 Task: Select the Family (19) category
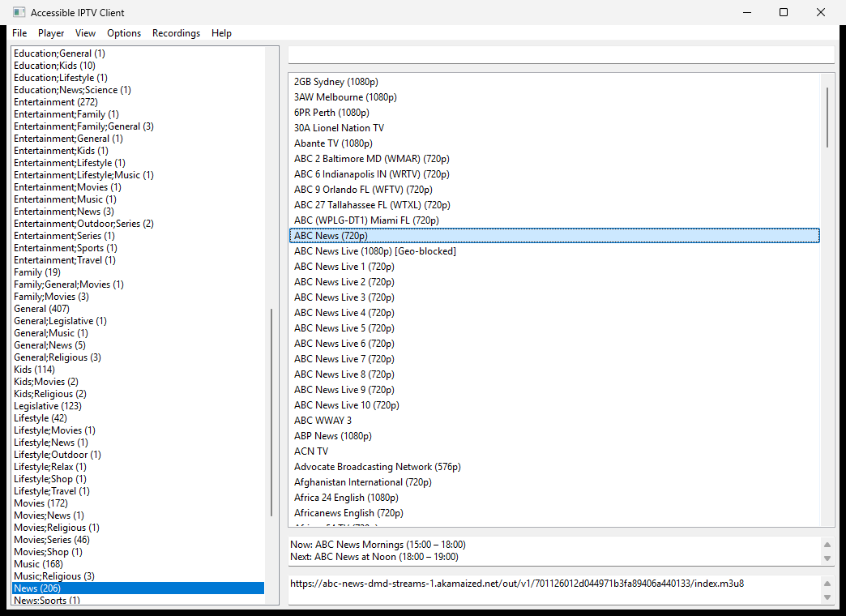coord(138,272)
